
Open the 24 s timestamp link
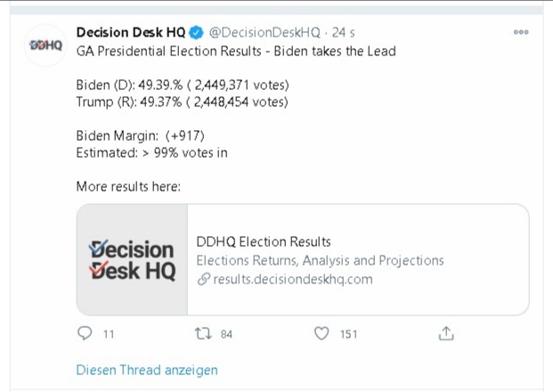(x=343, y=32)
